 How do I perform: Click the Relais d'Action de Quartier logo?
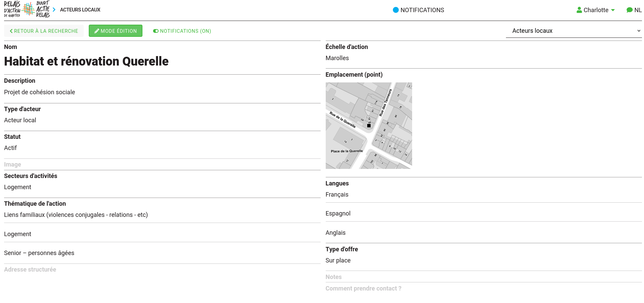27,9
